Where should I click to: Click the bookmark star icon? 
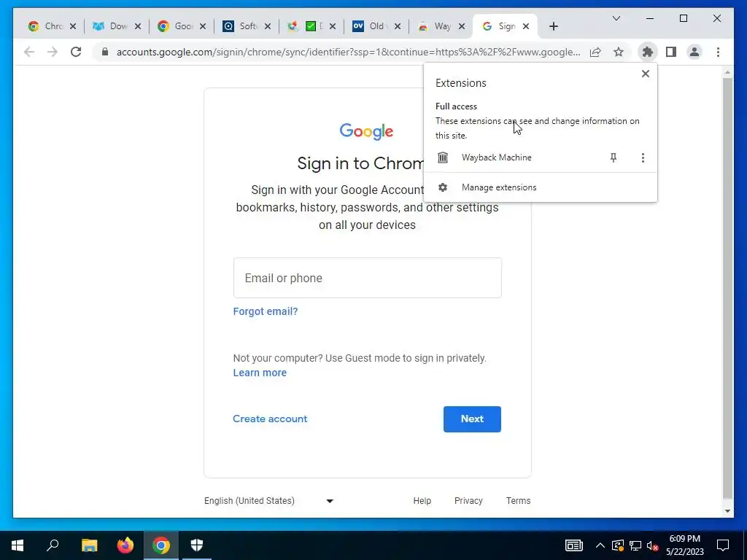click(619, 52)
